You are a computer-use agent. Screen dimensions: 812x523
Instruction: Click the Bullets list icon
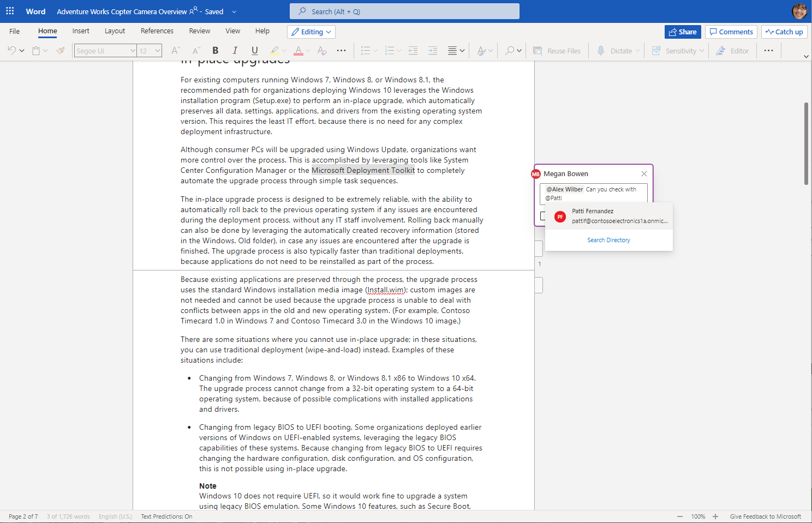(366, 51)
